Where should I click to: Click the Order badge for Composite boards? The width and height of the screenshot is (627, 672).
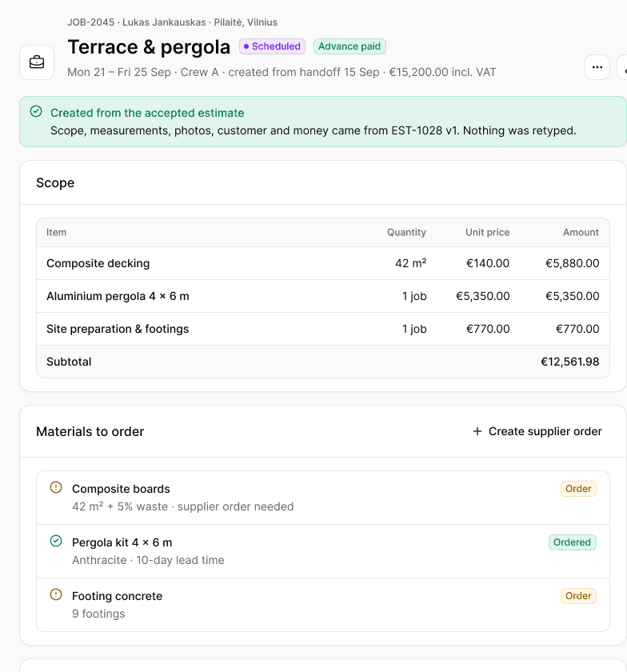[578, 489]
